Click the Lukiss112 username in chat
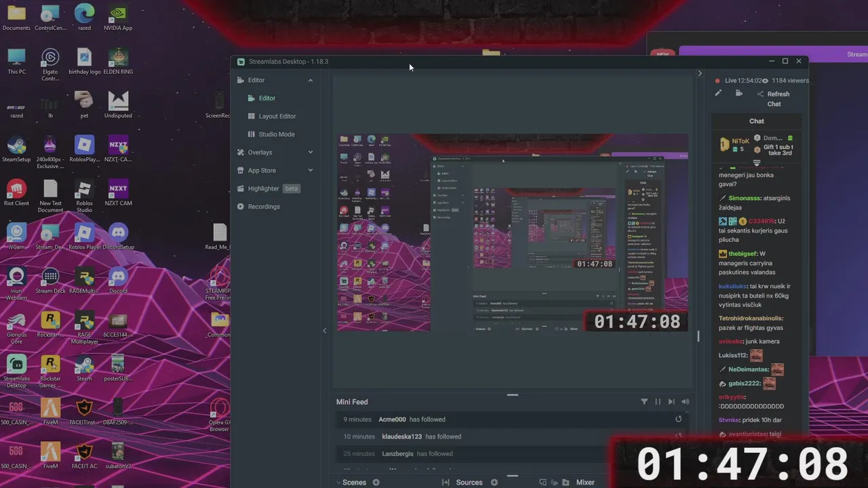The height and width of the screenshot is (488, 868). pos(732,356)
